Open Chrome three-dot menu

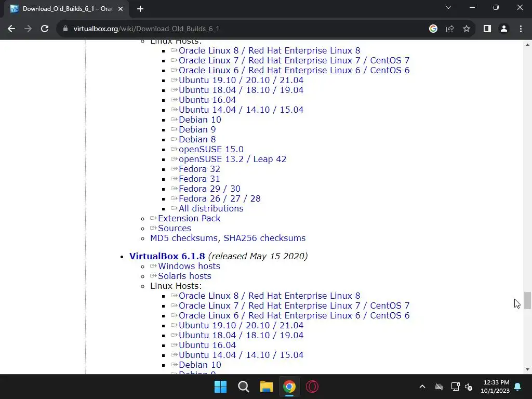521,29
